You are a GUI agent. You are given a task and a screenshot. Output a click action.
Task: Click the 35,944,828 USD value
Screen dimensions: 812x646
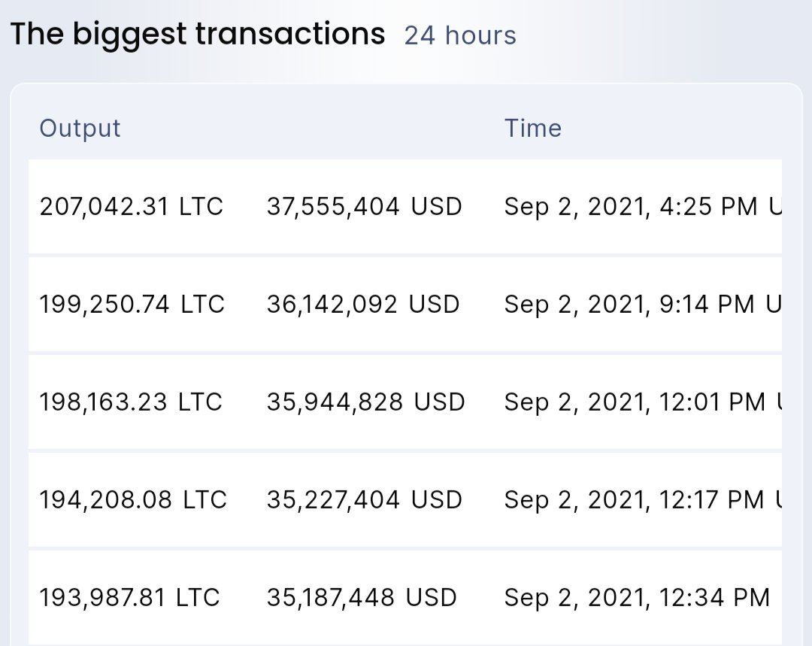(x=365, y=402)
